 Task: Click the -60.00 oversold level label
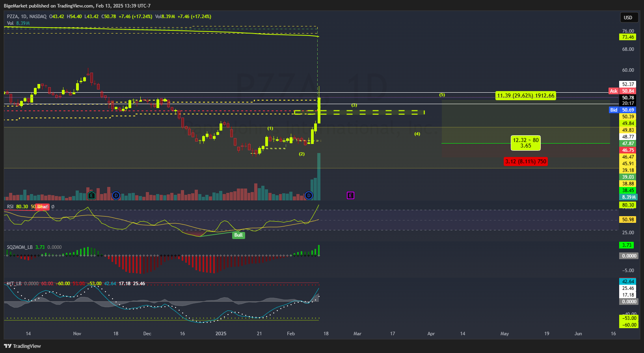[629, 325]
